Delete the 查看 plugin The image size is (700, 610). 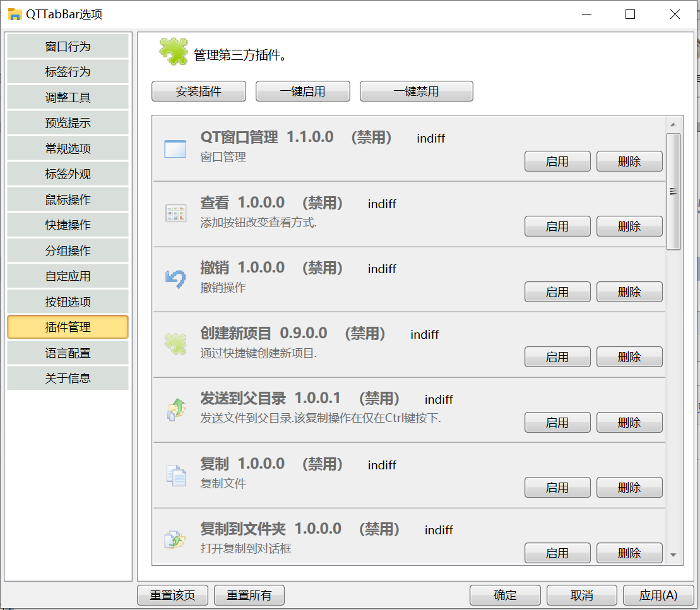[x=629, y=226]
